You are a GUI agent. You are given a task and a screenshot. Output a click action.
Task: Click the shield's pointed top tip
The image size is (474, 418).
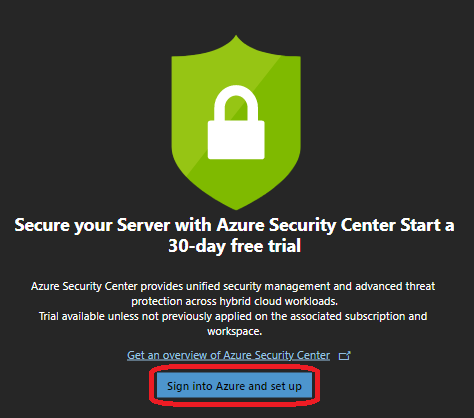[236, 37]
